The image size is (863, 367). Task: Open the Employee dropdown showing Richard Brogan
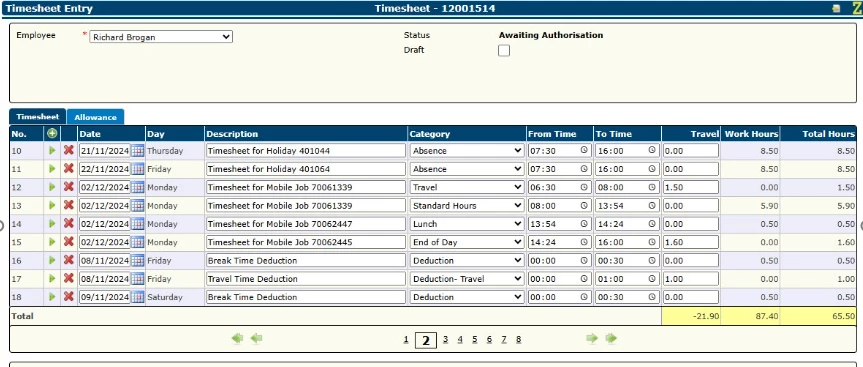coord(161,37)
